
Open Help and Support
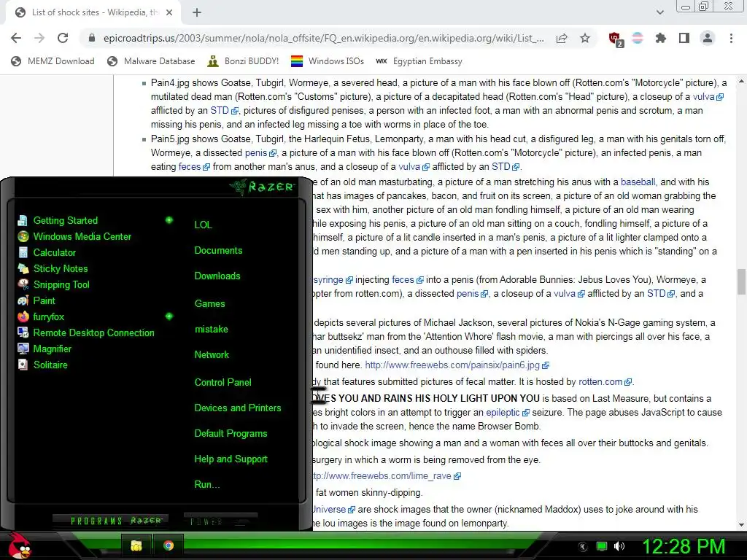tap(231, 459)
